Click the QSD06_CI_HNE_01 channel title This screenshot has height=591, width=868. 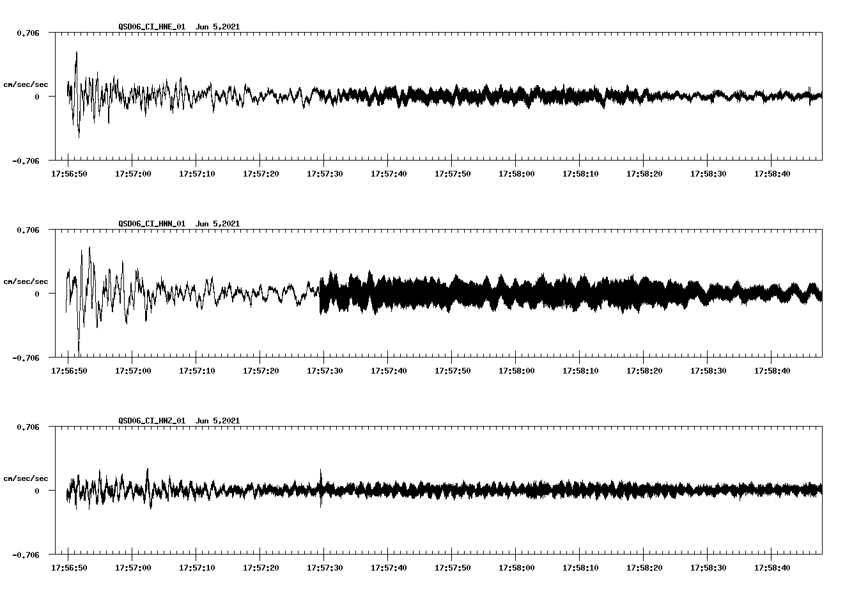(x=151, y=27)
